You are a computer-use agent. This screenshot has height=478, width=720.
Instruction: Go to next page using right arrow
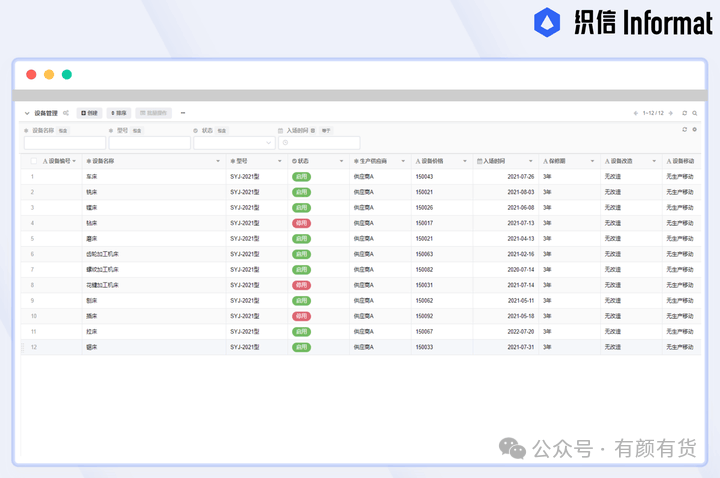pos(672,113)
